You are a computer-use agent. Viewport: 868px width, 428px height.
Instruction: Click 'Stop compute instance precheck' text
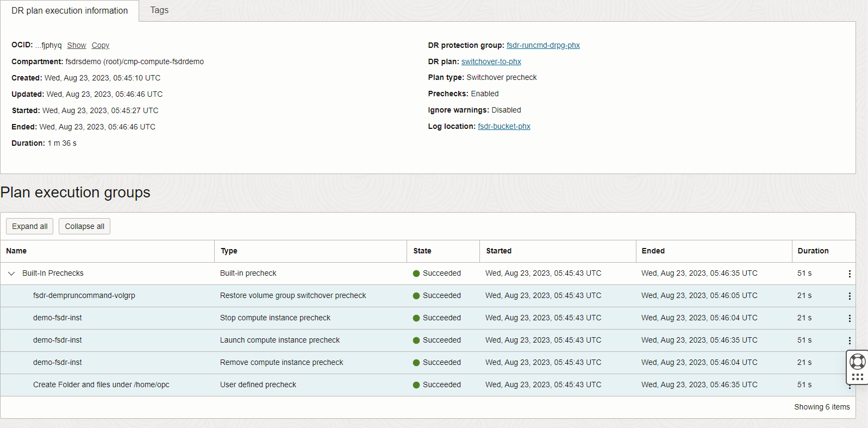click(x=275, y=318)
